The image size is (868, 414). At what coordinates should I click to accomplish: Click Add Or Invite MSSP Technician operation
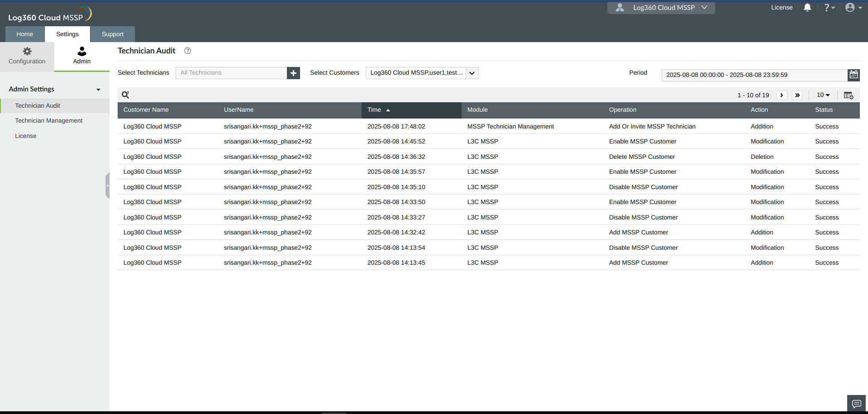[652, 127]
